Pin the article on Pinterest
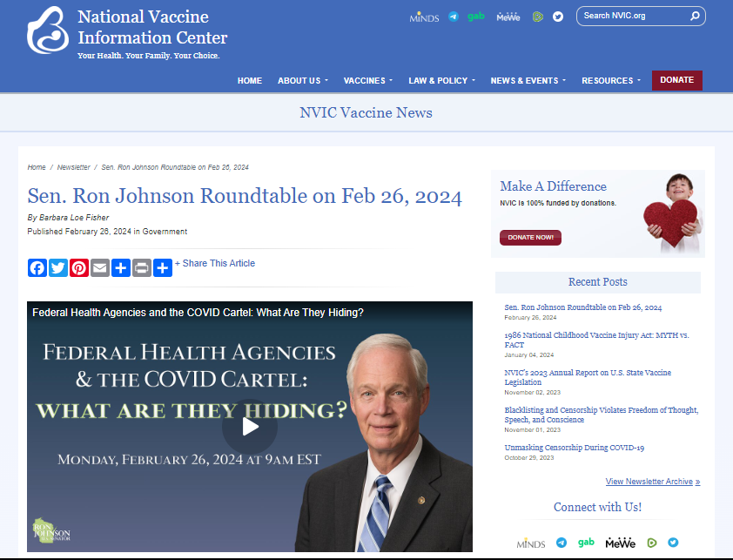Screen dimensions: 733x560 [x=79, y=267]
